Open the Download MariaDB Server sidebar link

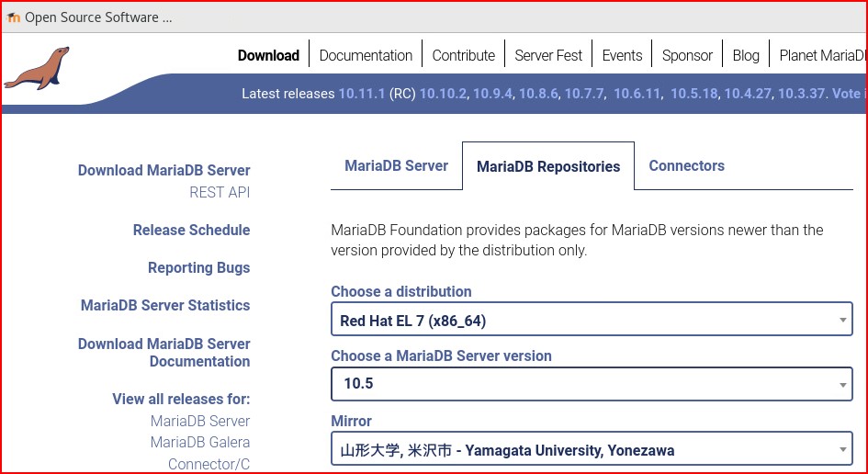click(163, 170)
